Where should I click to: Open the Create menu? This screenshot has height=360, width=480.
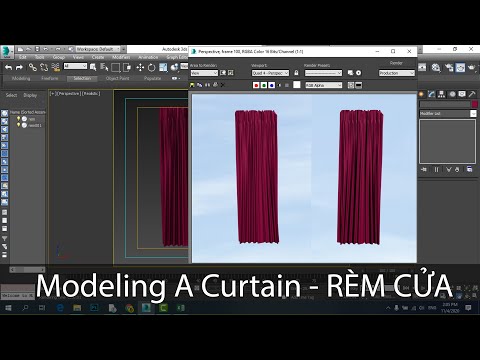click(x=98, y=57)
